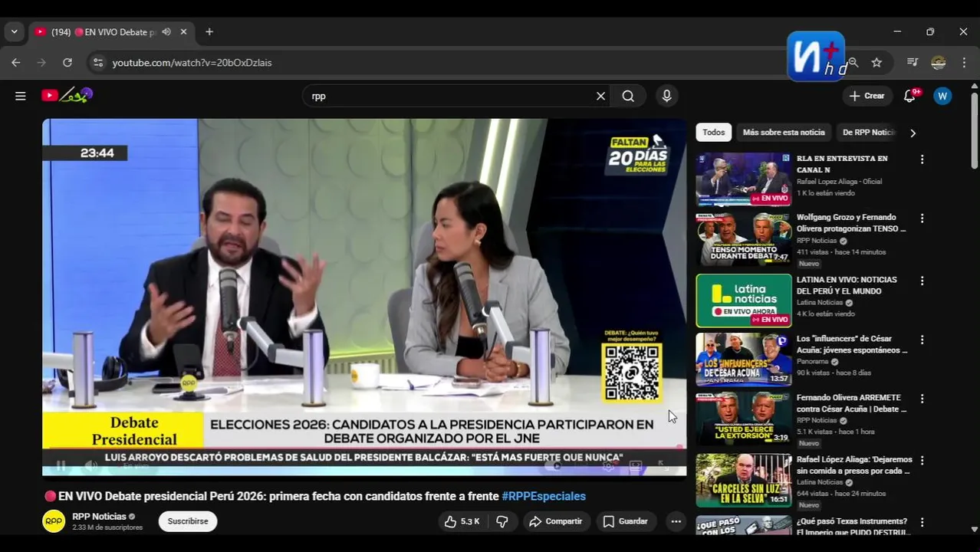Subscribe with the Suscribirse button
Image resolution: width=980 pixels, height=552 pixels.
[188, 521]
